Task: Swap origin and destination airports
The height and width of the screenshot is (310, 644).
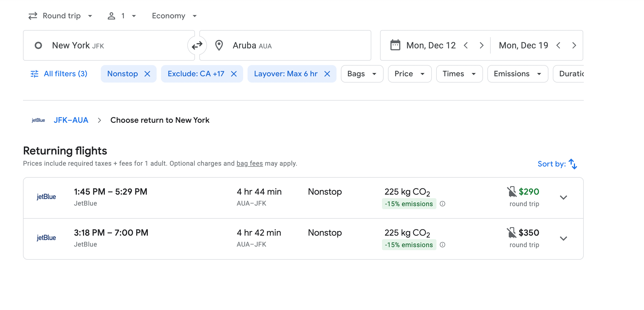Action: click(197, 45)
